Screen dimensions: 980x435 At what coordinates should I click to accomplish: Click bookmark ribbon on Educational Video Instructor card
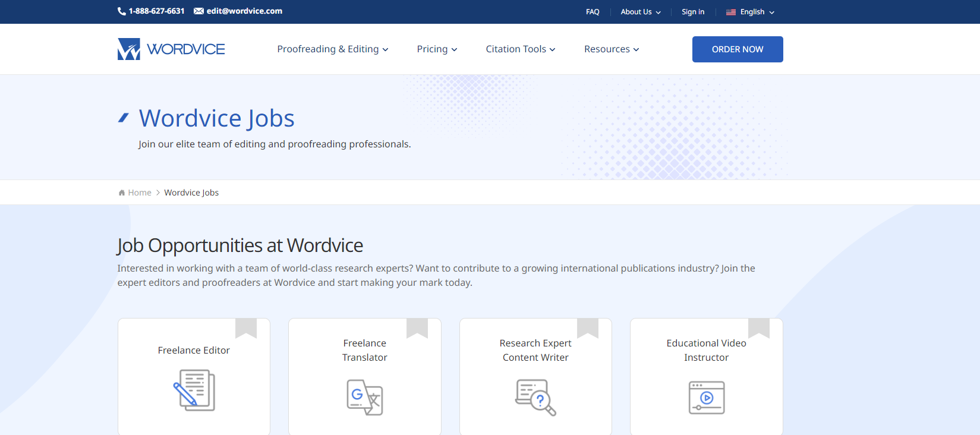coord(759,328)
